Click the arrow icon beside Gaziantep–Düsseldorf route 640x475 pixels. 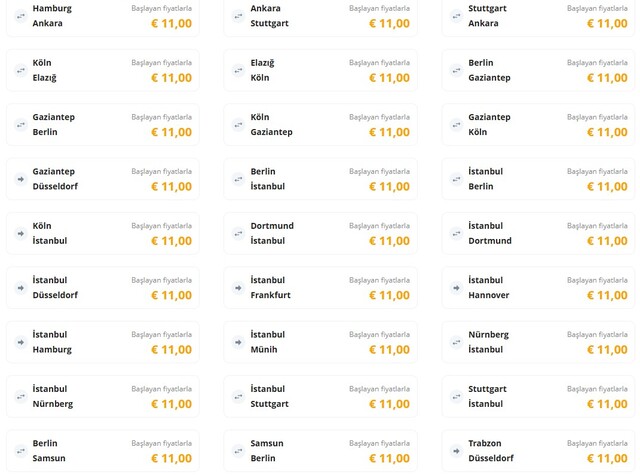coord(21,179)
